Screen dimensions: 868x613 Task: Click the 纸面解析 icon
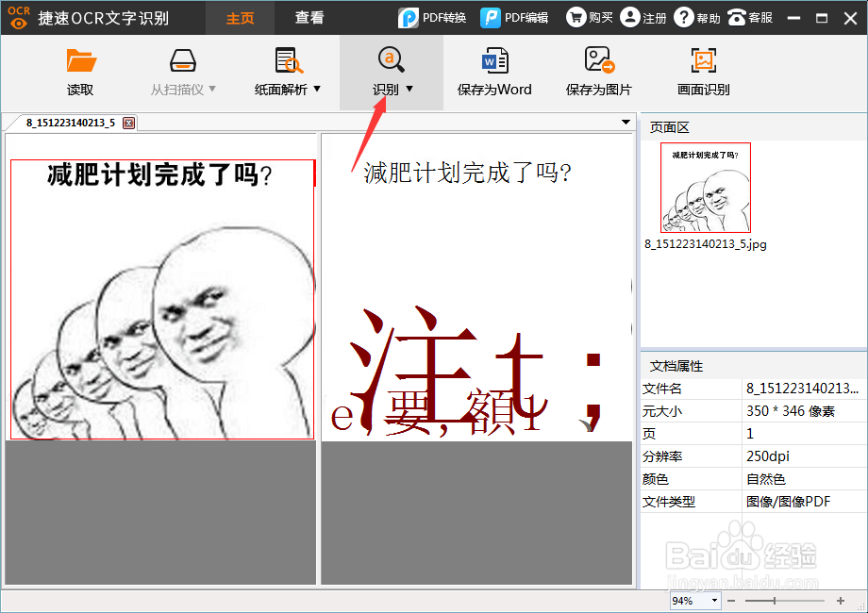(289, 60)
